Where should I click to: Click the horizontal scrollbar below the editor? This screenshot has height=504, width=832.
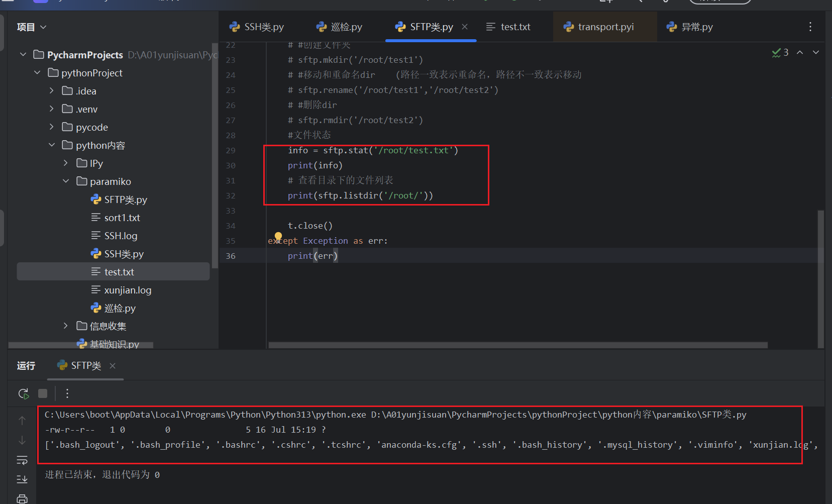click(517, 345)
